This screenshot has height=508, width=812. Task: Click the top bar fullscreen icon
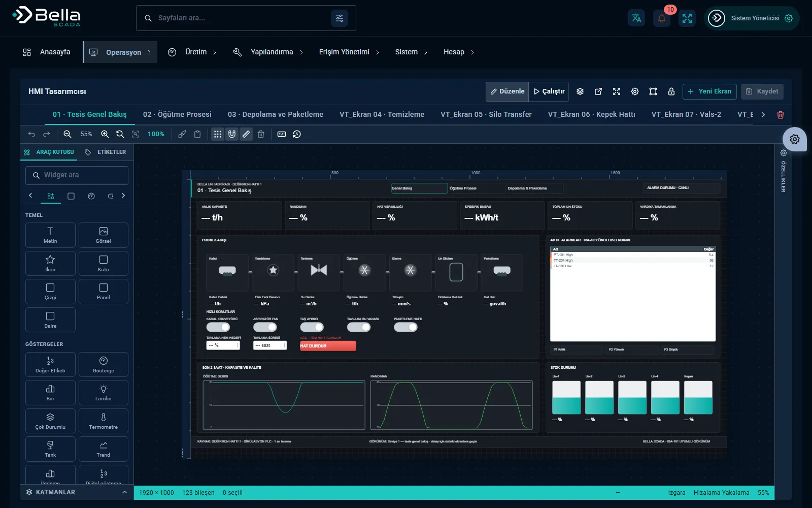(687, 18)
